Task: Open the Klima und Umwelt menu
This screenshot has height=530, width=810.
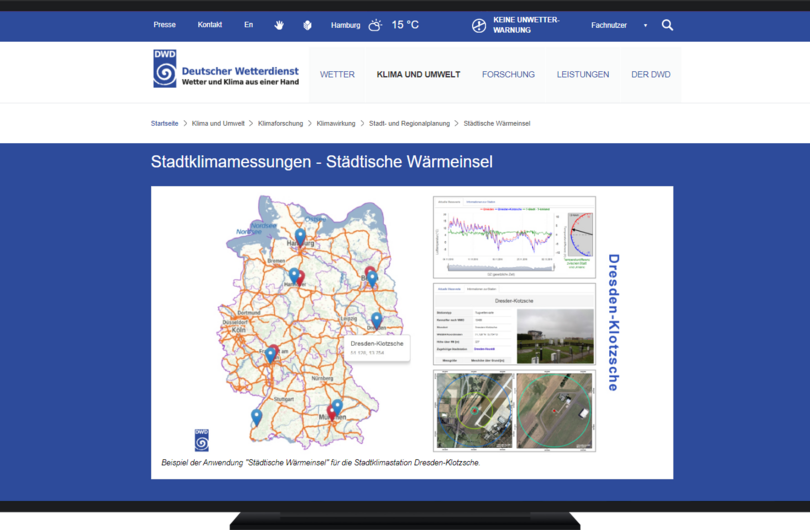Action: click(418, 74)
